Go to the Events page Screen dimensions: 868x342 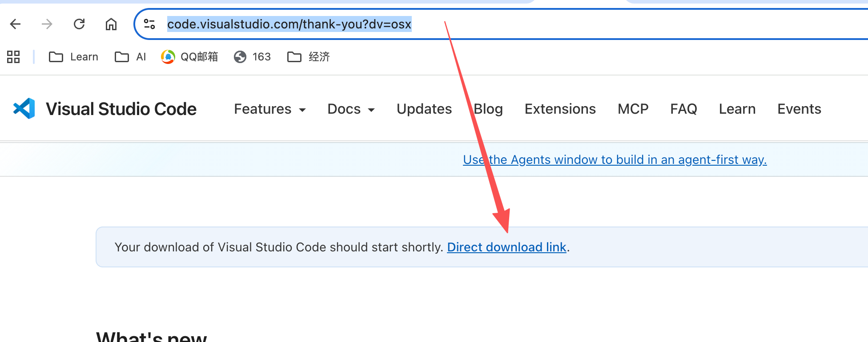(x=800, y=109)
